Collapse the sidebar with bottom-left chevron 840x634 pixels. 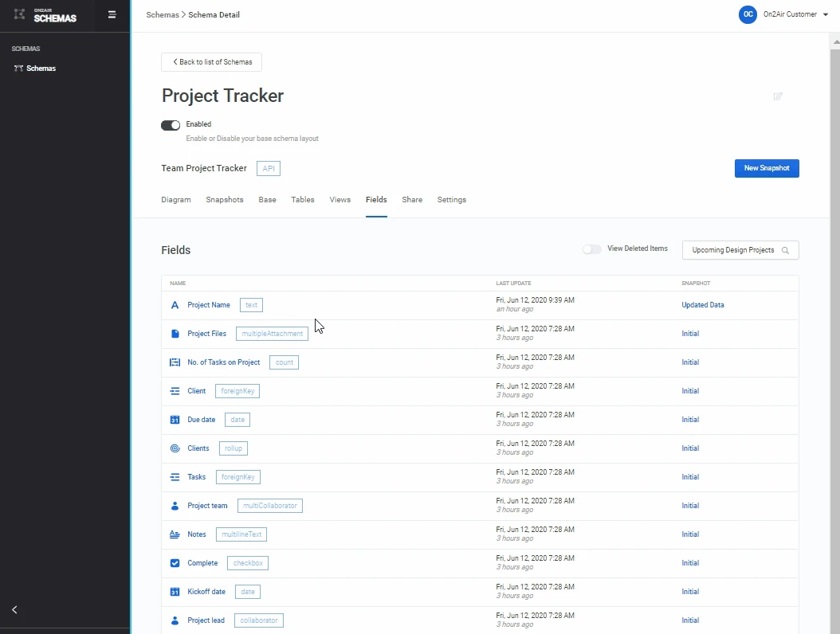tap(14, 609)
